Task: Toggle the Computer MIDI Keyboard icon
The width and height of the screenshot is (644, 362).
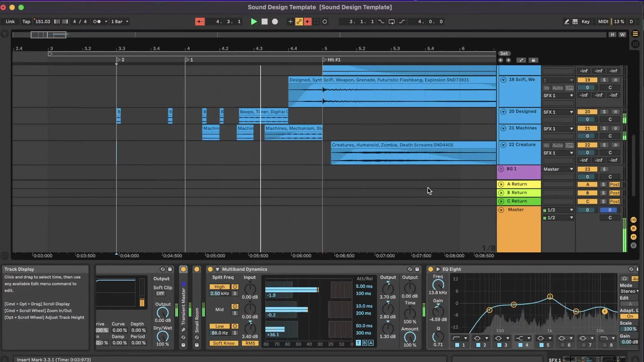Action: [575, 21]
